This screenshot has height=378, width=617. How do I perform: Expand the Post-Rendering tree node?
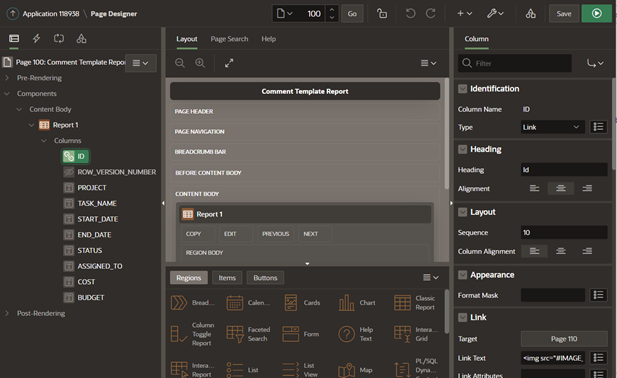tap(7, 313)
